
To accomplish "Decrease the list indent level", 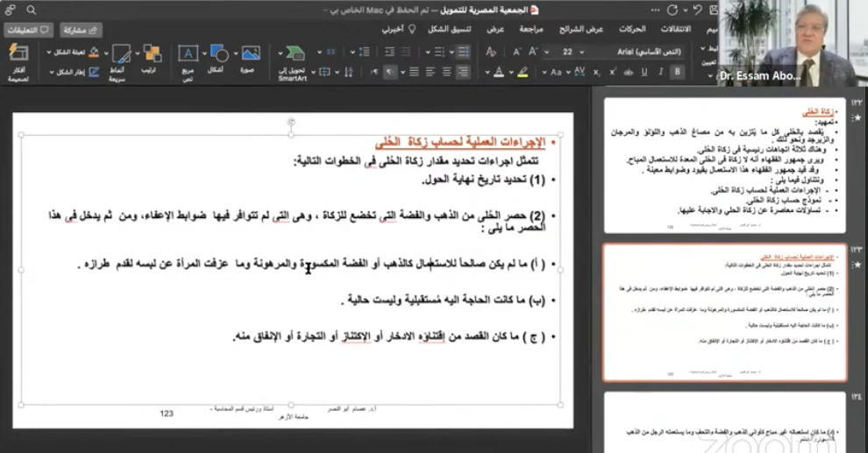I will coord(406,52).
